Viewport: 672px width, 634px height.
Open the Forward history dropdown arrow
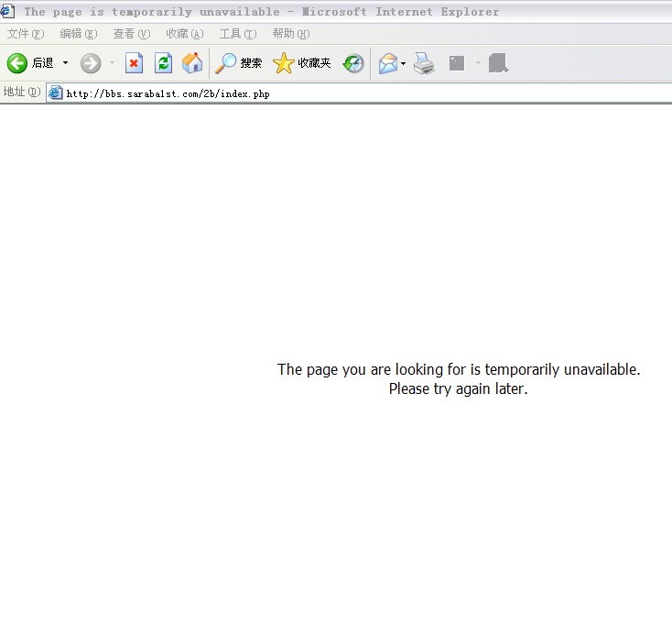pyautogui.click(x=113, y=63)
